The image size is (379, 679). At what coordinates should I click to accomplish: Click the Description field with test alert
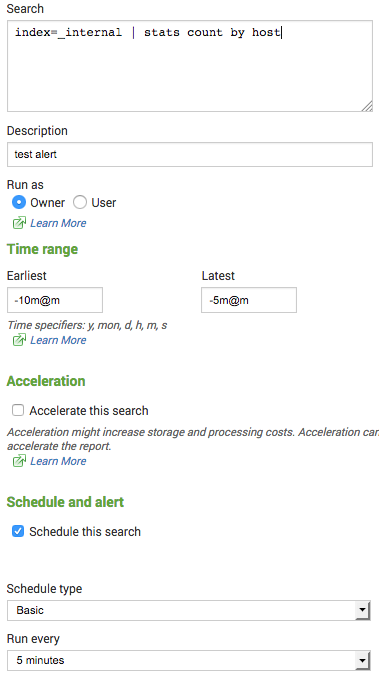click(x=190, y=154)
